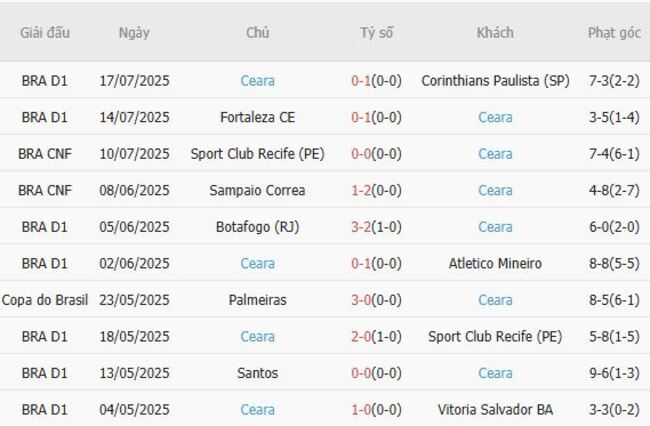
Task: Open the Botafogo (RJ) team link
Action: click(x=257, y=227)
